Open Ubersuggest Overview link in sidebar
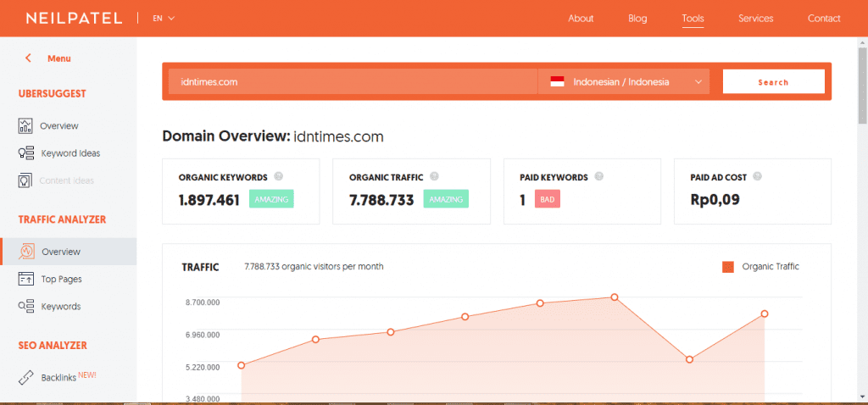The width and height of the screenshot is (868, 405). pos(59,126)
